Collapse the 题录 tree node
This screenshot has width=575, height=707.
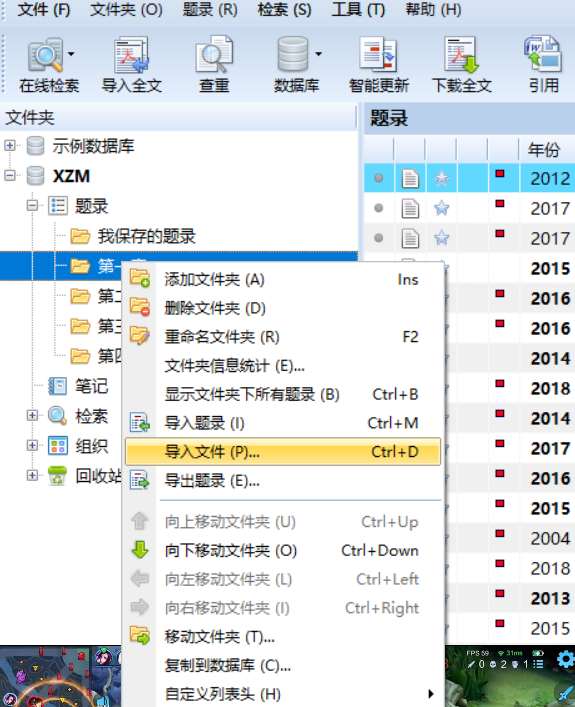[32, 206]
